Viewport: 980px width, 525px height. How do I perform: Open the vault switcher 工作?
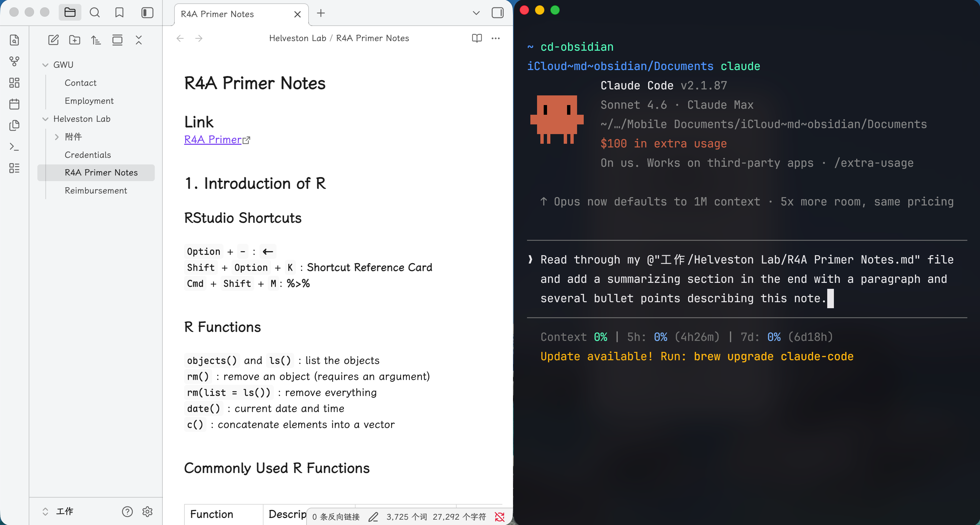click(x=64, y=511)
